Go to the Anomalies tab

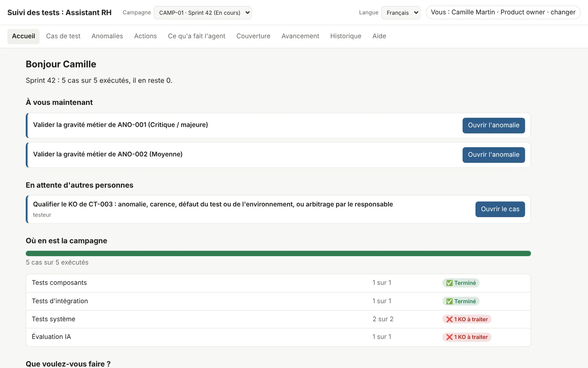107,36
